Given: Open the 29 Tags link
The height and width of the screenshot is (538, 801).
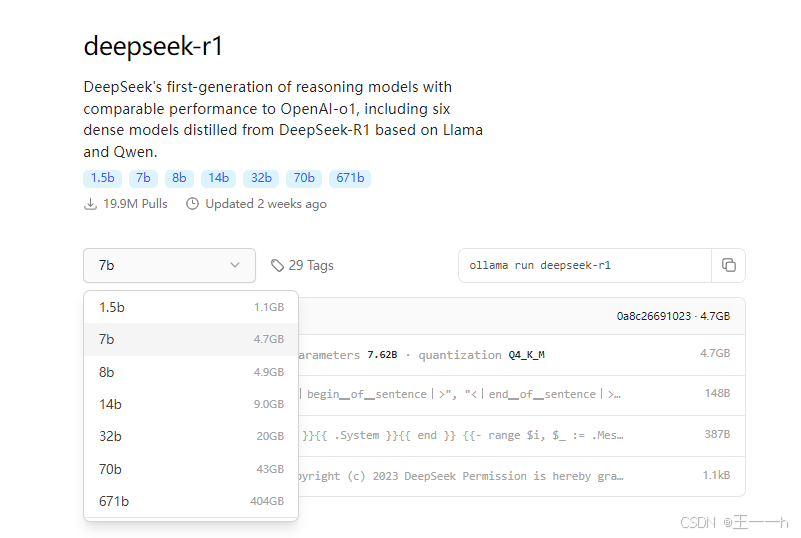Looking at the screenshot, I should (x=302, y=265).
